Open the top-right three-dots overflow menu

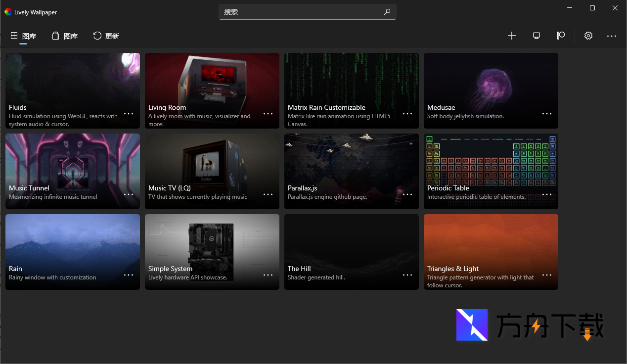(x=612, y=36)
